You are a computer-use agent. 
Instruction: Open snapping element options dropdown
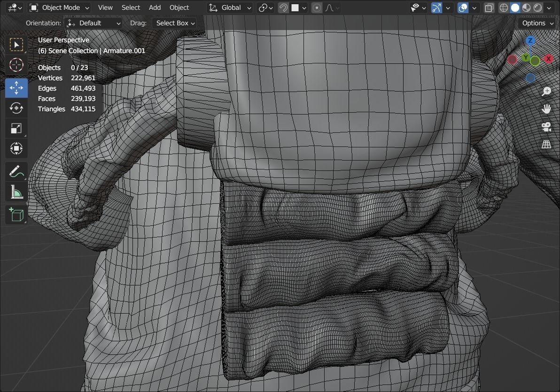[299, 8]
